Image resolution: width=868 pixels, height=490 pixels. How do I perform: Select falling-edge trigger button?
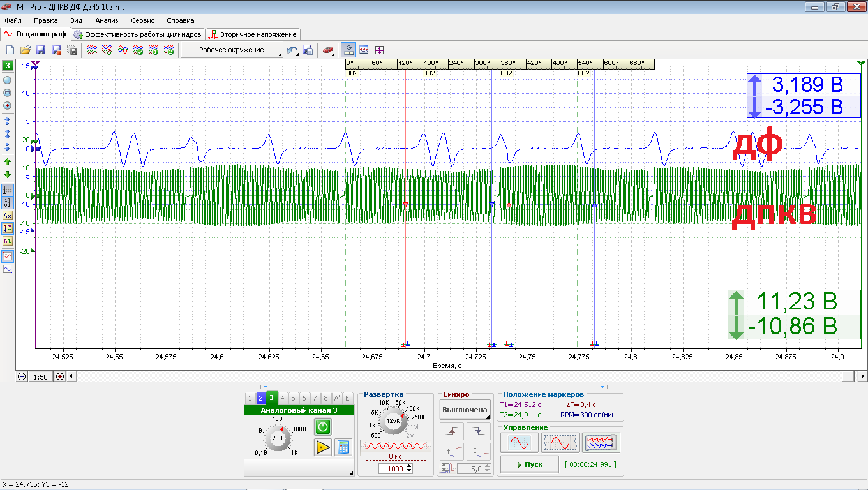pos(479,431)
